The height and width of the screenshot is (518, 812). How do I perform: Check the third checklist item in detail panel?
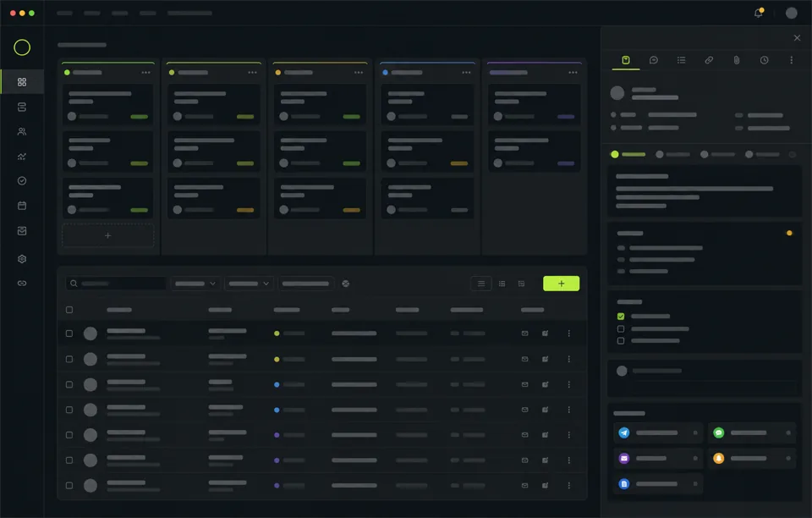[620, 341]
